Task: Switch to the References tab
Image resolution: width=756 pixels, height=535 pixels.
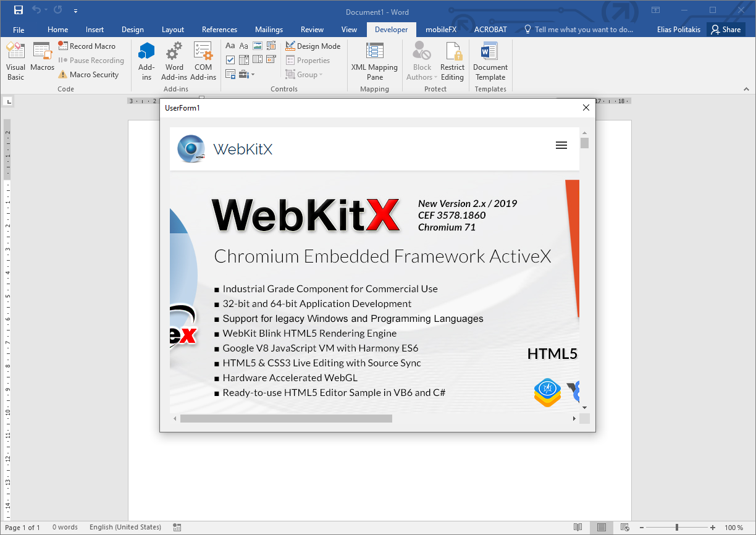Action: tap(219, 30)
